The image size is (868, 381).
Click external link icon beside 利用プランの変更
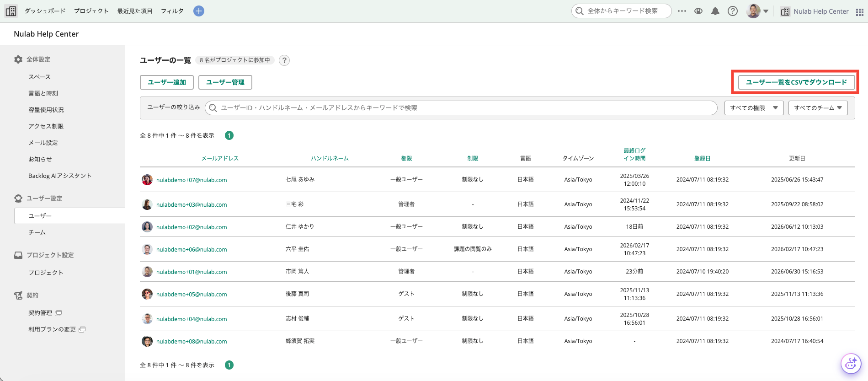point(82,330)
